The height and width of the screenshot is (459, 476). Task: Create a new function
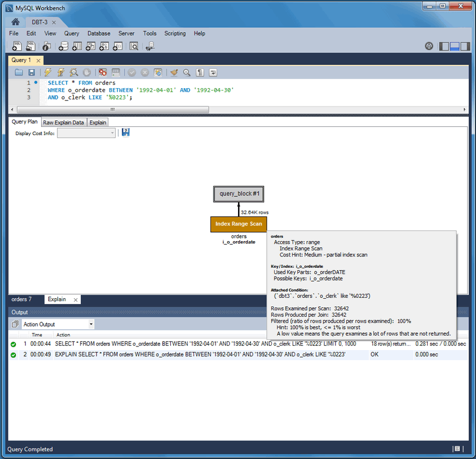tap(118, 46)
